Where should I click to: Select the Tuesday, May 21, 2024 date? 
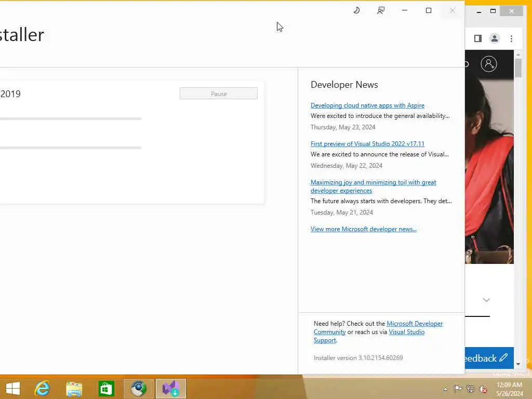[x=342, y=212]
